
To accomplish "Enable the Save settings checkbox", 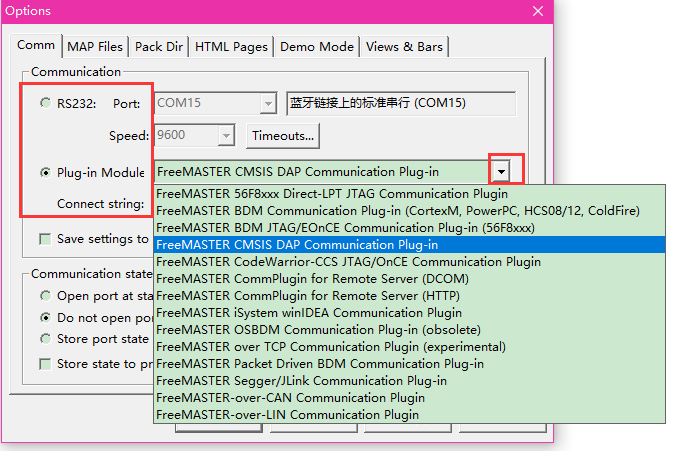I will click(x=45, y=239).
